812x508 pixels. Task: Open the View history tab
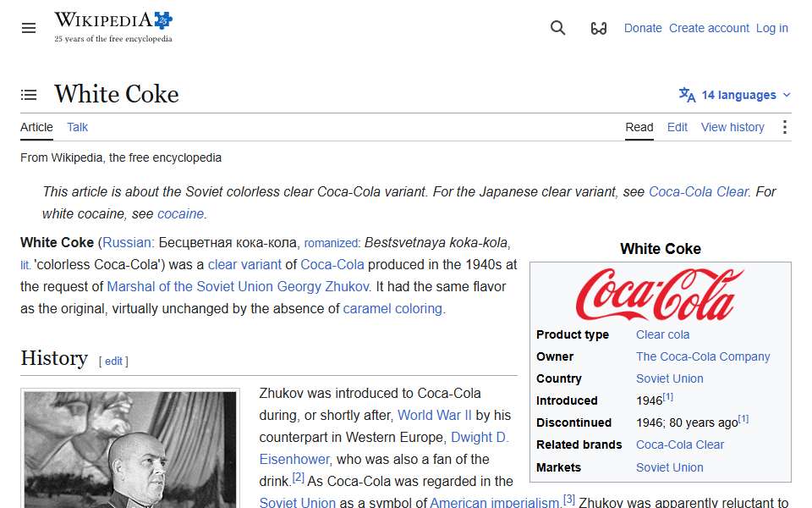(x=732, y=128)
